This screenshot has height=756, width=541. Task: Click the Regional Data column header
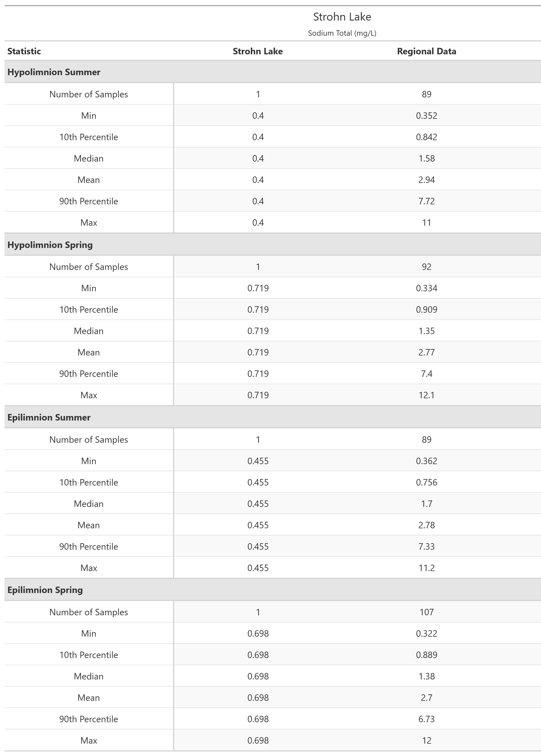[426, 51]
